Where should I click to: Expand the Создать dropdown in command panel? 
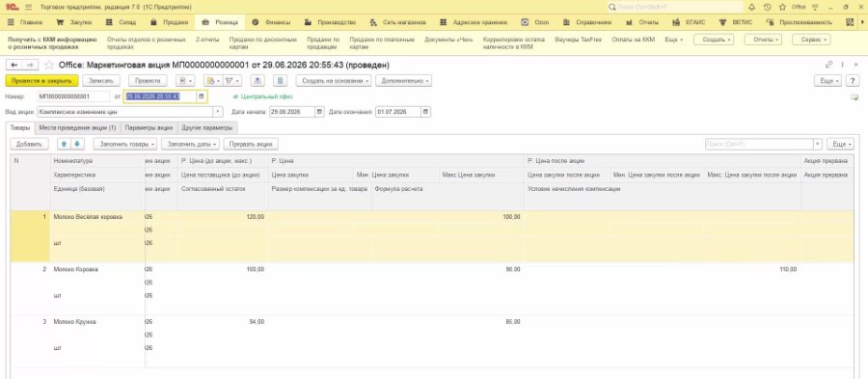[714, 40]
